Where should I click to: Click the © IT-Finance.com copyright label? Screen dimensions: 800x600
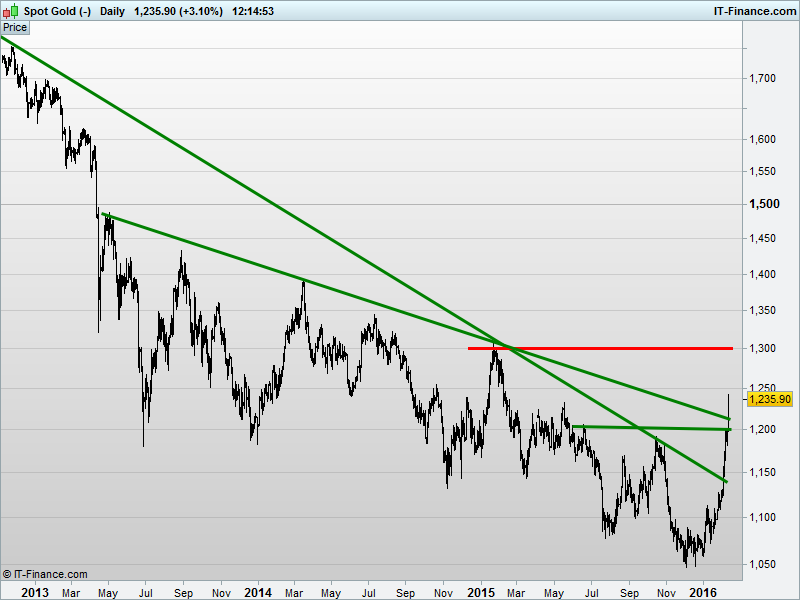tap(45, 574)
